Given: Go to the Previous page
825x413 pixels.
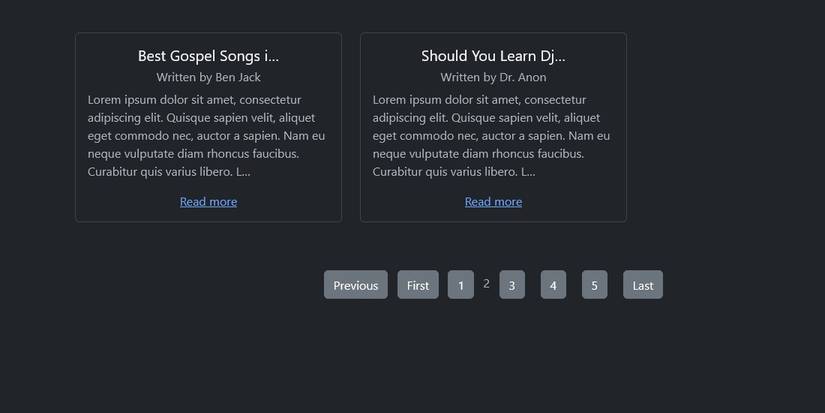Looking at the screenshot, I should [355, 285].
